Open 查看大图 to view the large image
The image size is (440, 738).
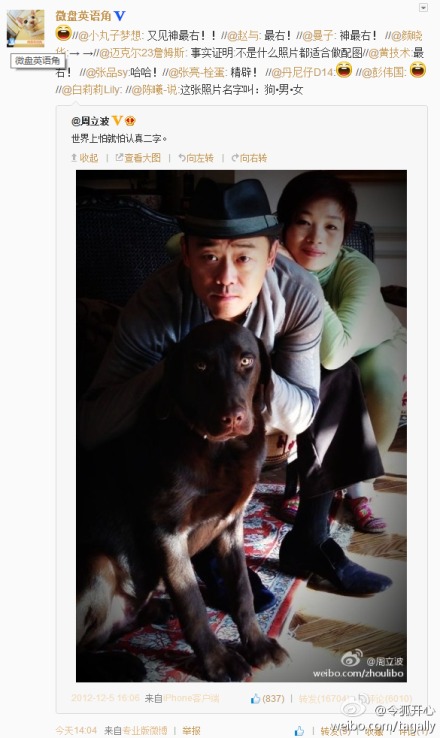tap(138, 158)
